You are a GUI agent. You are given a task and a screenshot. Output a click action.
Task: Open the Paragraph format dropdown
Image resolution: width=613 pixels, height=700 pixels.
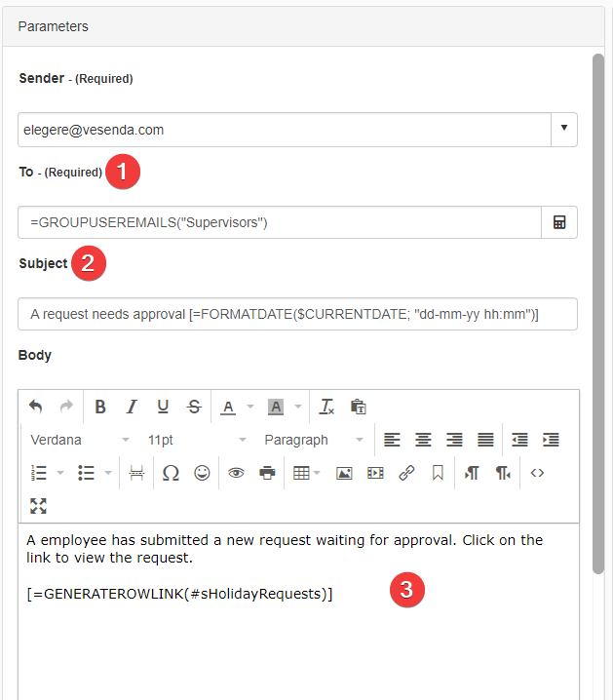pyautogui.click(x=314, y=440)
